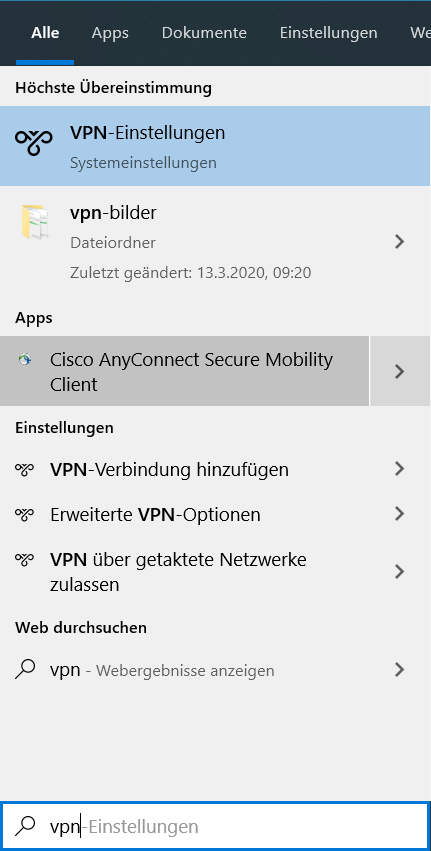431x851 pixels.
Task: Launch Cisco AnyConnect Secure Mobility Client
Action: coord(185,371)
